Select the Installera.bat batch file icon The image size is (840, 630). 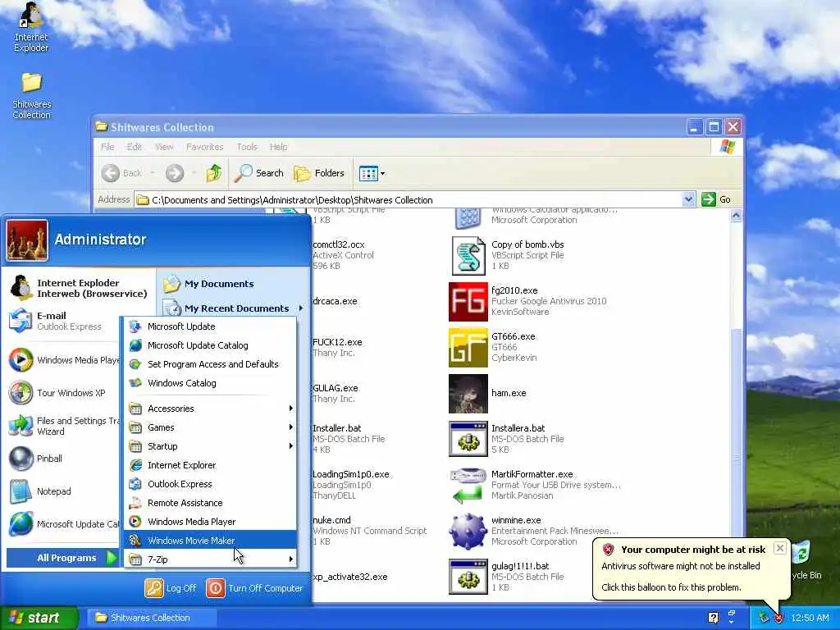tap(468, 440)
